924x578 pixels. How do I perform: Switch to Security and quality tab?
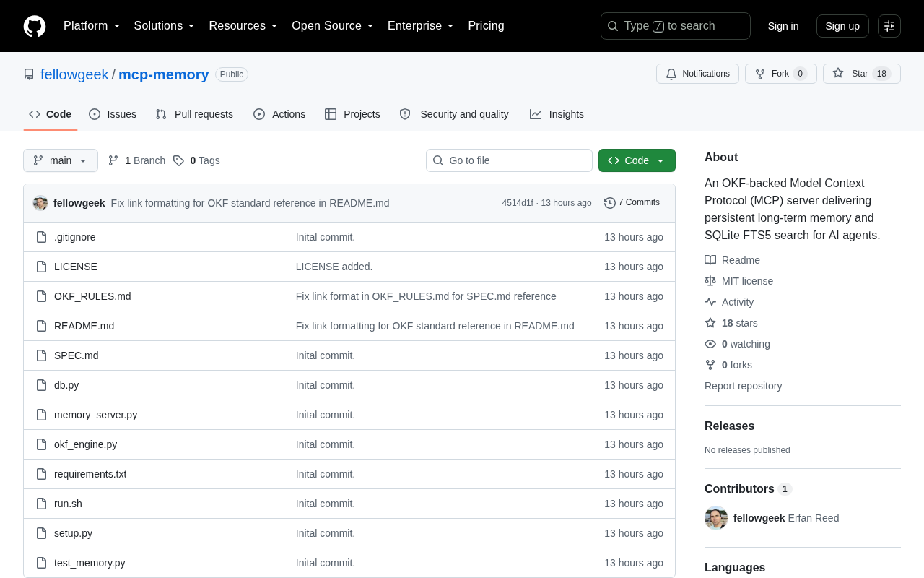tap(454, 114)
